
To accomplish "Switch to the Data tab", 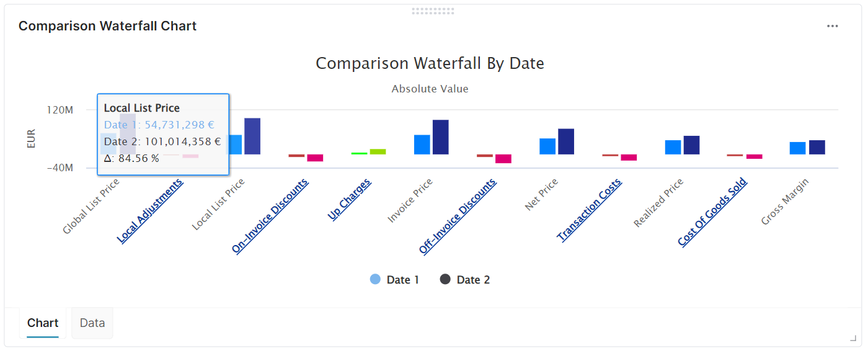I will 92,323.
